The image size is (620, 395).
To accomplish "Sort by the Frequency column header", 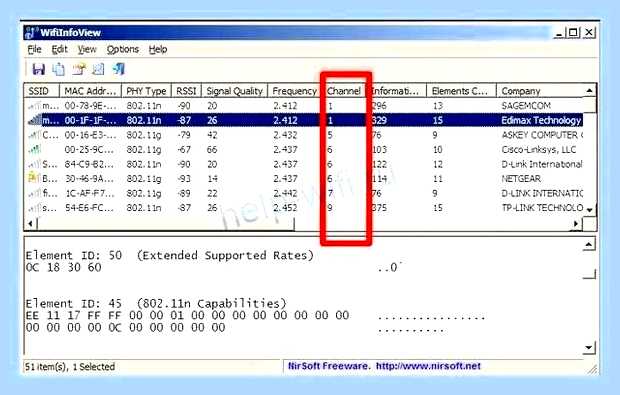I will [x=295, y=91].
